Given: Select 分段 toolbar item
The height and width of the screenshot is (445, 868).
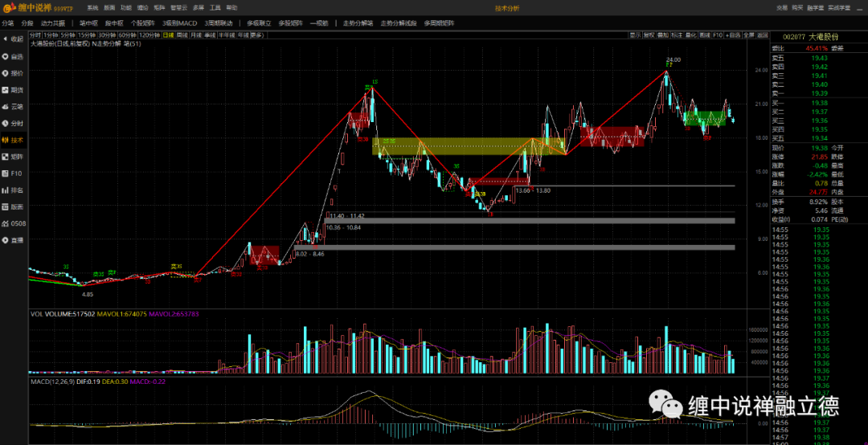Looking at the screenshot, I should tap(27, 23).
